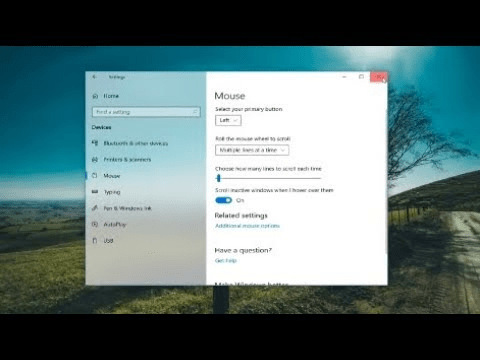The image size is (480, 360).
Task: Click the On label next to the toggle
Action: pos(240,200)
